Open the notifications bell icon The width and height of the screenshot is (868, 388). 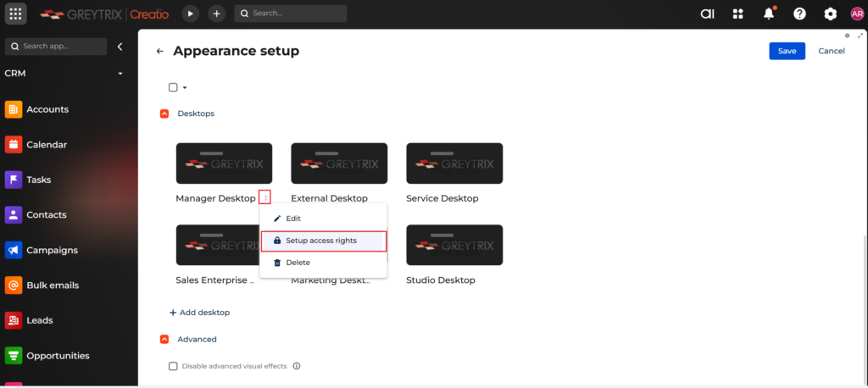769,14
